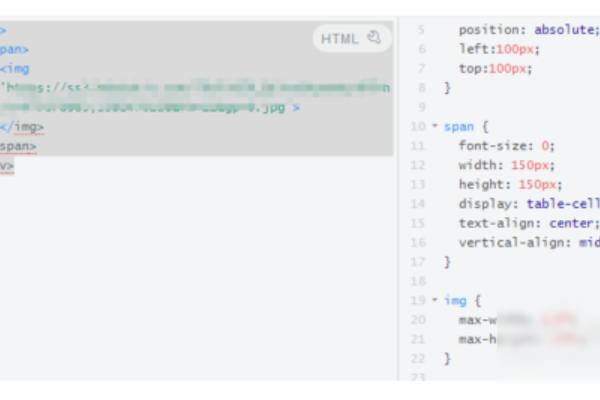This screenshot has height=400, width=600.
Task: Collapse the span CSS rule
Action: [x=434, y=128]
